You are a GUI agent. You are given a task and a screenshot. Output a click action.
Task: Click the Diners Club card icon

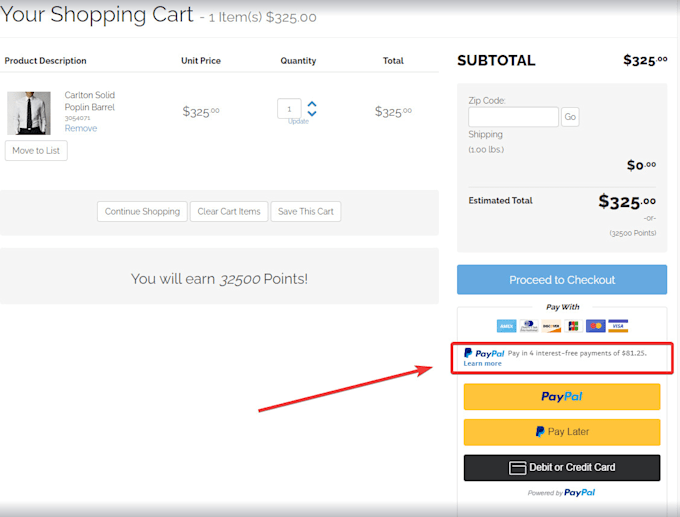529,326
